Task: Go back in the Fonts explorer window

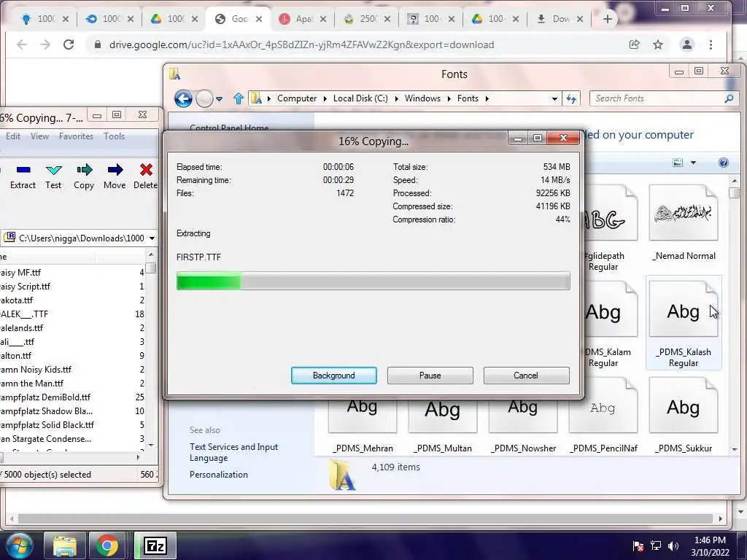Action: click(183, 98)
